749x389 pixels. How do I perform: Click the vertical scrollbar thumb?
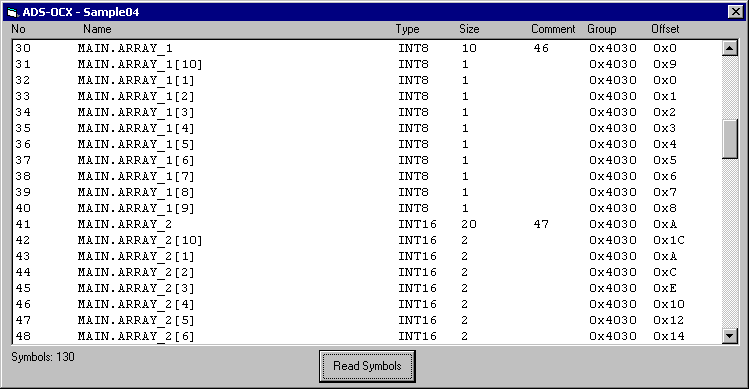click(x=729, y=139)
